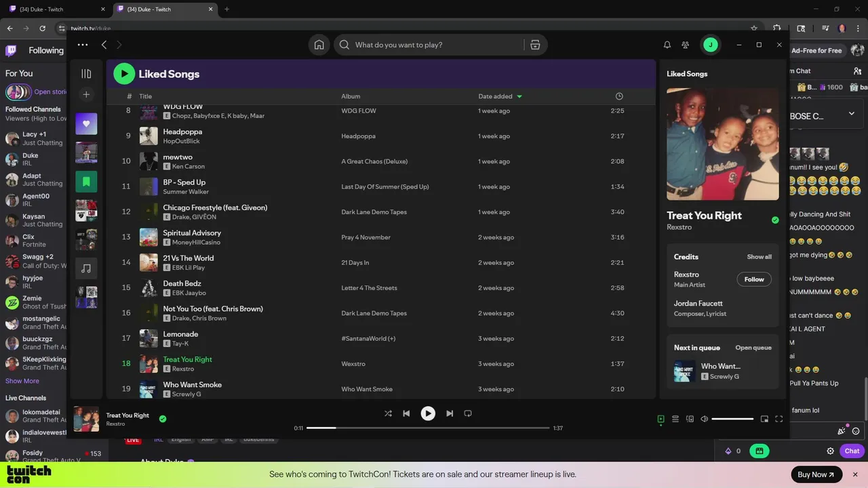Collapse Your Library sidebar icon
The width and height of the screenshot is (868, 488).
pos(86,73)
